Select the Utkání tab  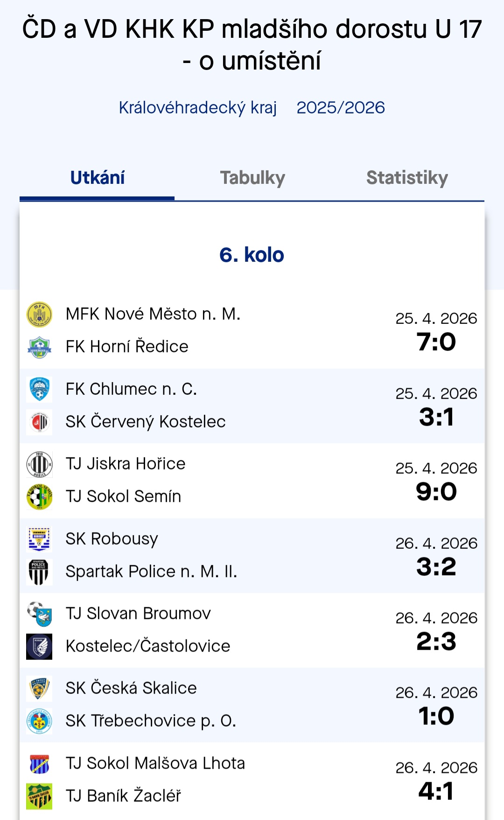point(98,178)
